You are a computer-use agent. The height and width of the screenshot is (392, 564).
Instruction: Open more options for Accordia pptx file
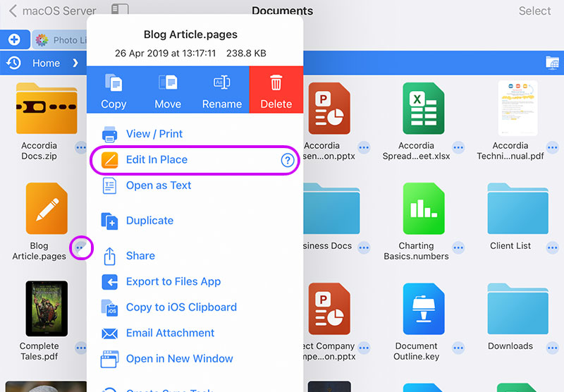[x=364, y=147]
